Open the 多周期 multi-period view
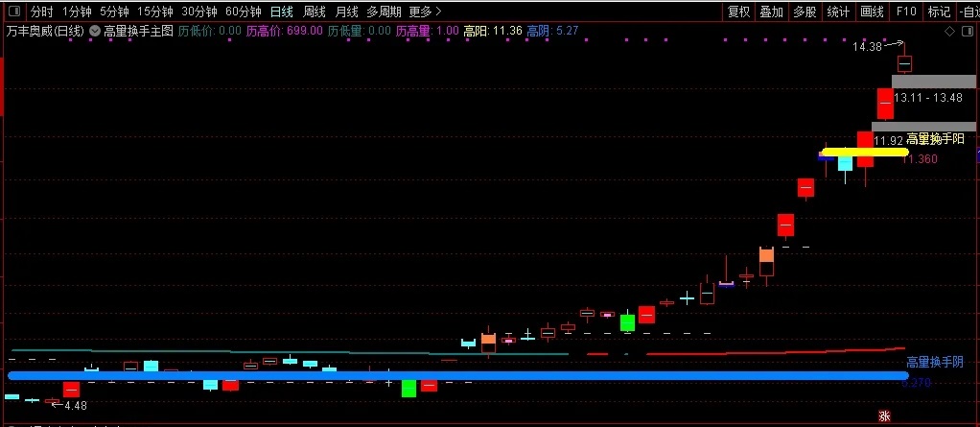The image size is (980, 427). 384,12
